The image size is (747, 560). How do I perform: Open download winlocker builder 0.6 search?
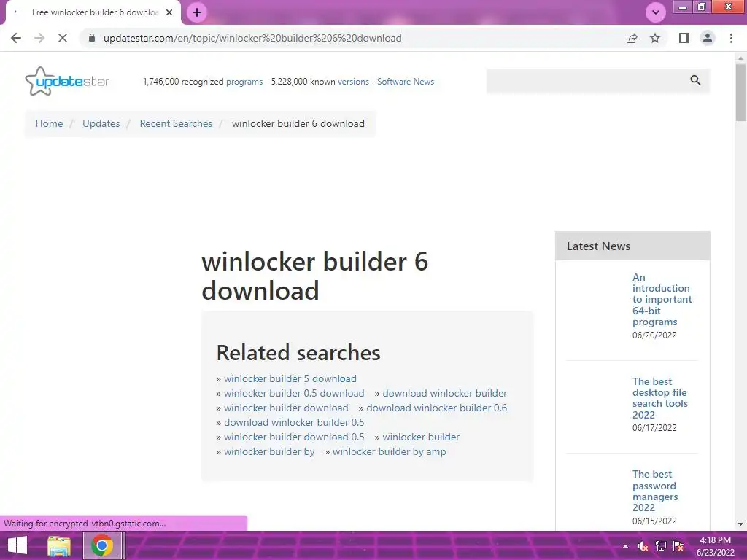click(436, 408)
